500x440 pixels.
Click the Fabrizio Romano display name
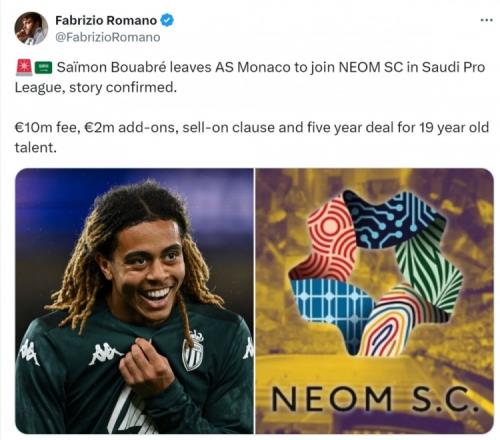pyautogui.click(x=106, y=20)
